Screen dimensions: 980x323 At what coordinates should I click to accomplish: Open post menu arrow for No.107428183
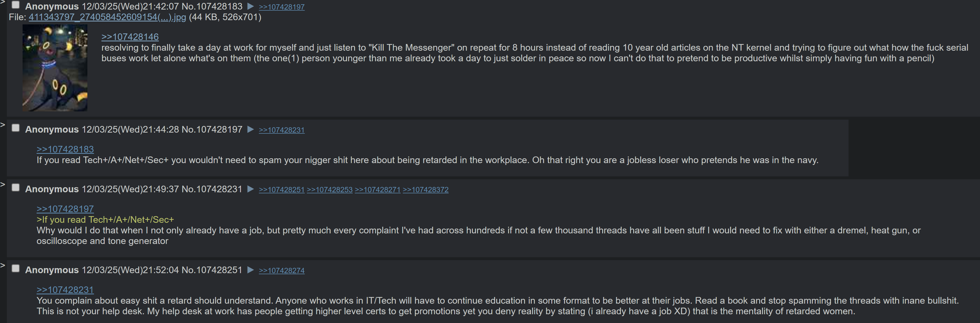click(250, 6)
